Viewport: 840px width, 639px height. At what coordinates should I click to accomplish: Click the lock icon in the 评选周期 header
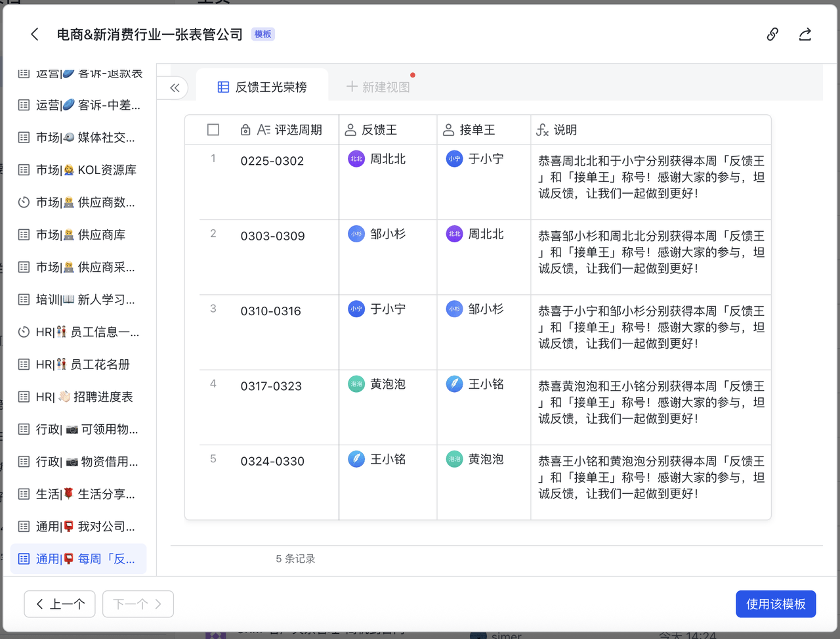(245, 130)
